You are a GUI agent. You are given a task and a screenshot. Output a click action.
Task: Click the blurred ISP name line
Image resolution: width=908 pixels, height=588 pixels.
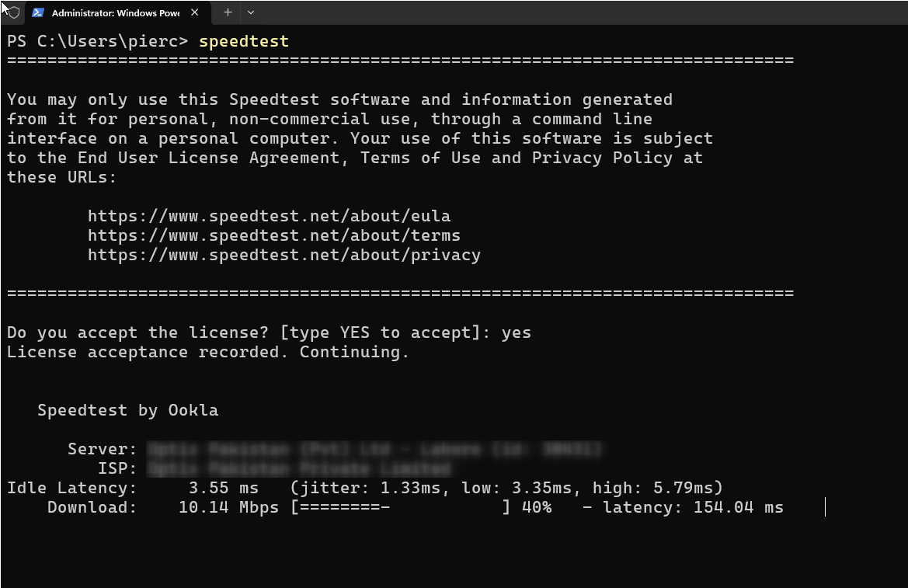pyautogui.click(x=299, y=468)
